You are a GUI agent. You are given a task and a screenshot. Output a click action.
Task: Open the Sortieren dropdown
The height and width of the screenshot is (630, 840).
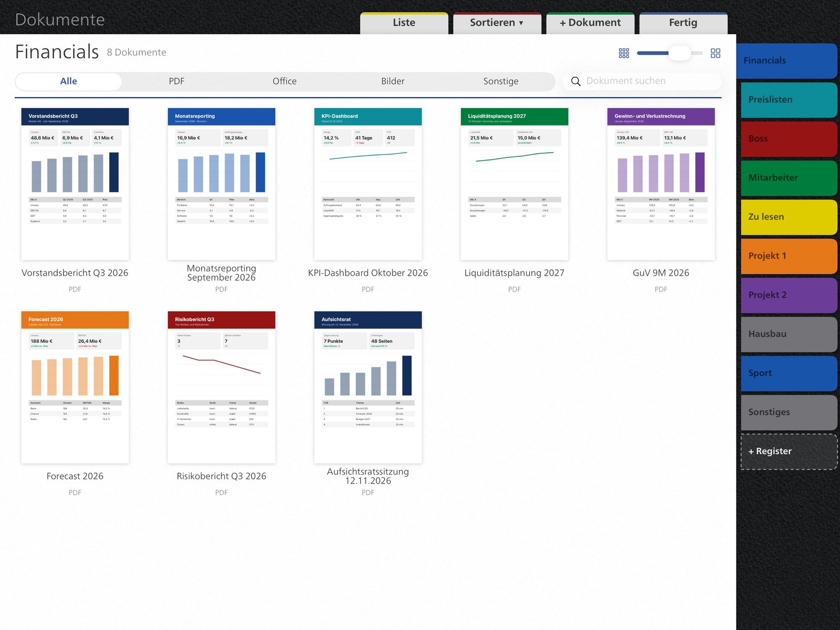tap(497, 23)
